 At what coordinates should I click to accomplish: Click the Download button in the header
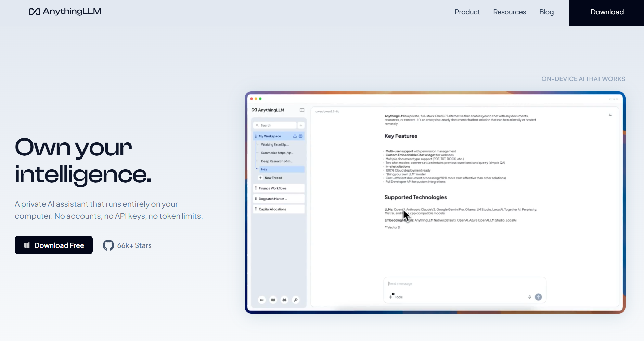click(606, 13)
